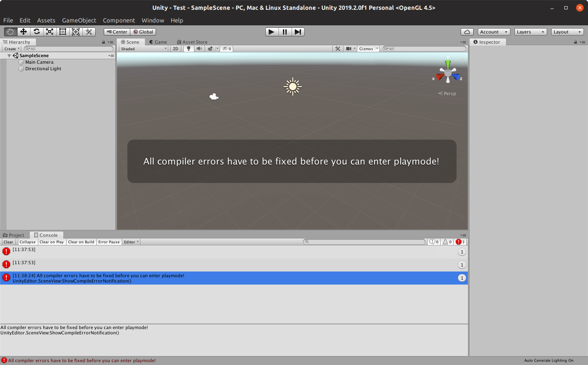Click the blue Z axis gizmo cone
The width and height of the screenshot is (588, 365).
[x=456, y=77]
